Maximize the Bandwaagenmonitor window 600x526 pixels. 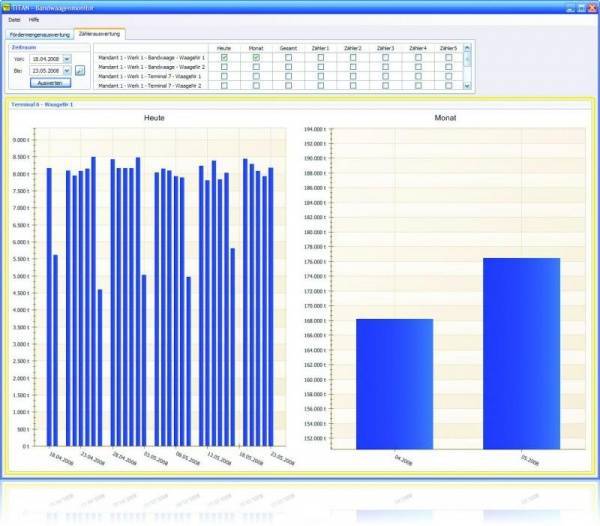tap(580, 7)
